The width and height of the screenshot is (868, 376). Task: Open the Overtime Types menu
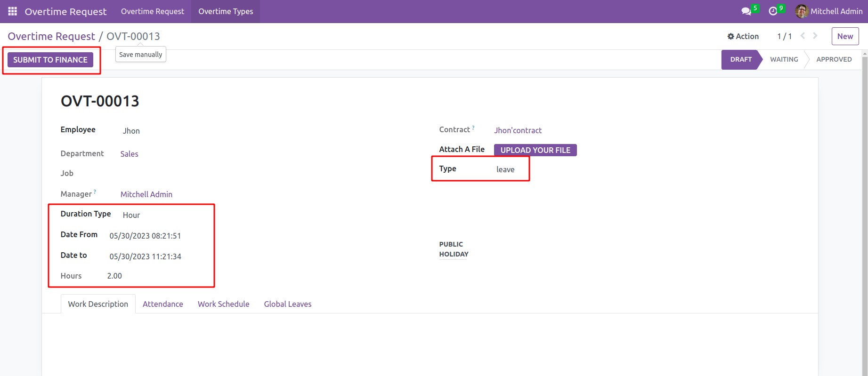(x=226, y=11)
